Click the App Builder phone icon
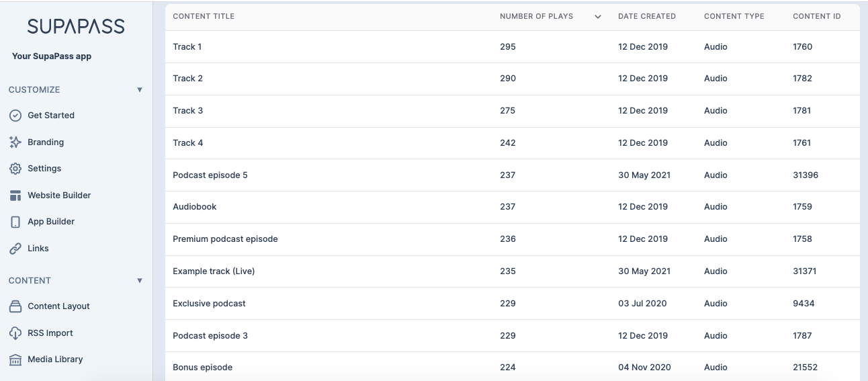This screenshot has height=381, width=868. [15, 222]
